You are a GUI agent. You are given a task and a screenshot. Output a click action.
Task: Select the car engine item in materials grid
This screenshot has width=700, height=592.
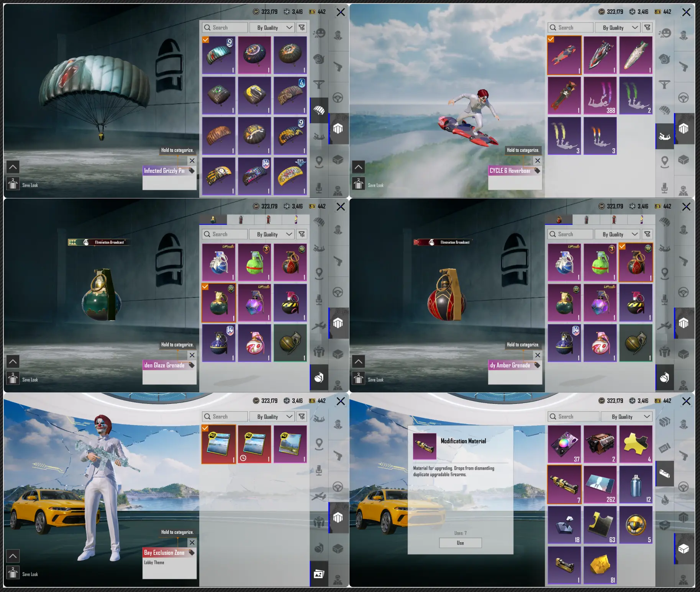[x=600, y=444]
